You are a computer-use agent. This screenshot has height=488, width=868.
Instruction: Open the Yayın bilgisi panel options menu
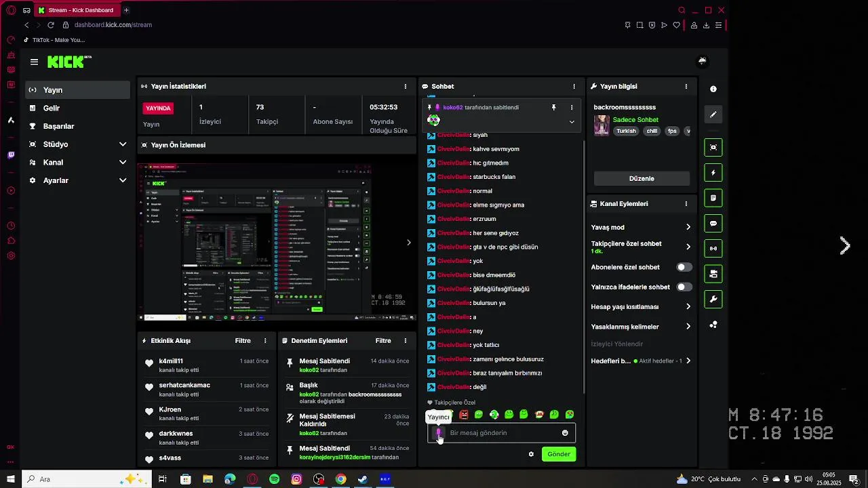[x=686, y=86]
